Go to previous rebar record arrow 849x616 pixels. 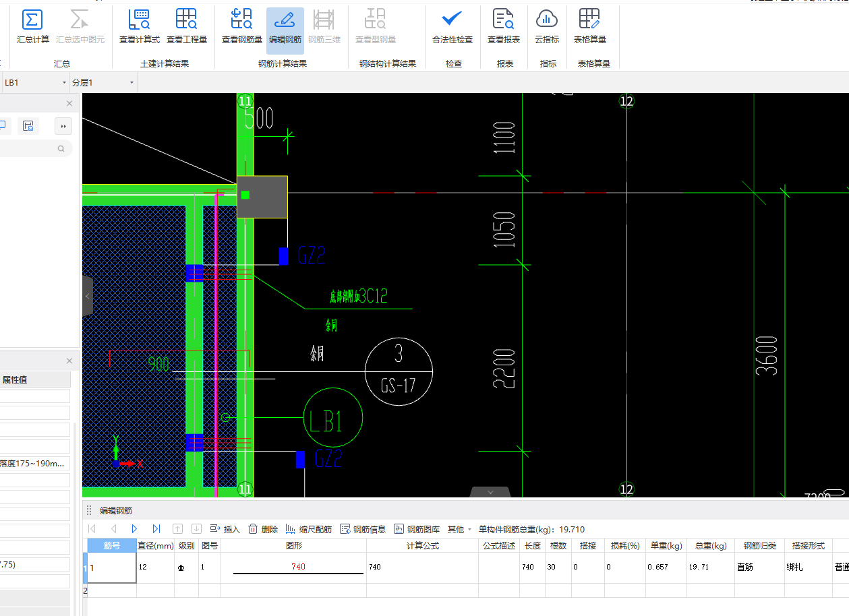click(113, 529)
